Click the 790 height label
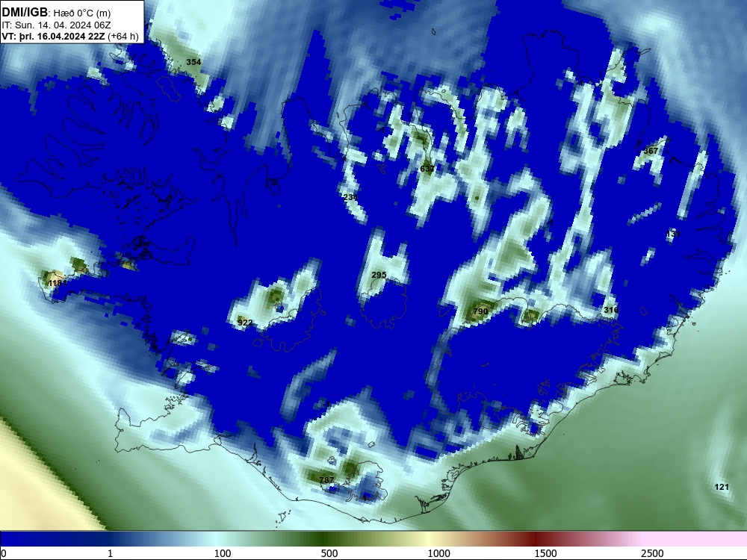Screen dimensions: 747x560 480,311
